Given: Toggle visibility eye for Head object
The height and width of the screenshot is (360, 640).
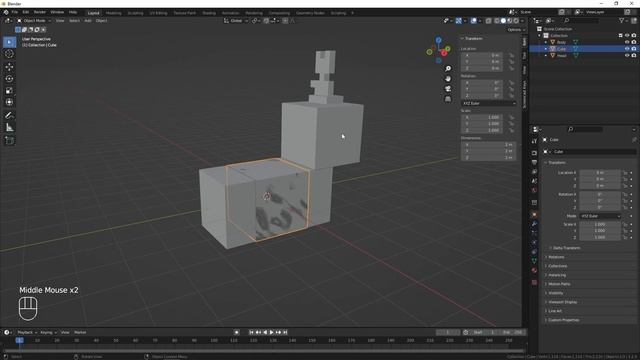Looking at the screenshot, I should 627,55.
